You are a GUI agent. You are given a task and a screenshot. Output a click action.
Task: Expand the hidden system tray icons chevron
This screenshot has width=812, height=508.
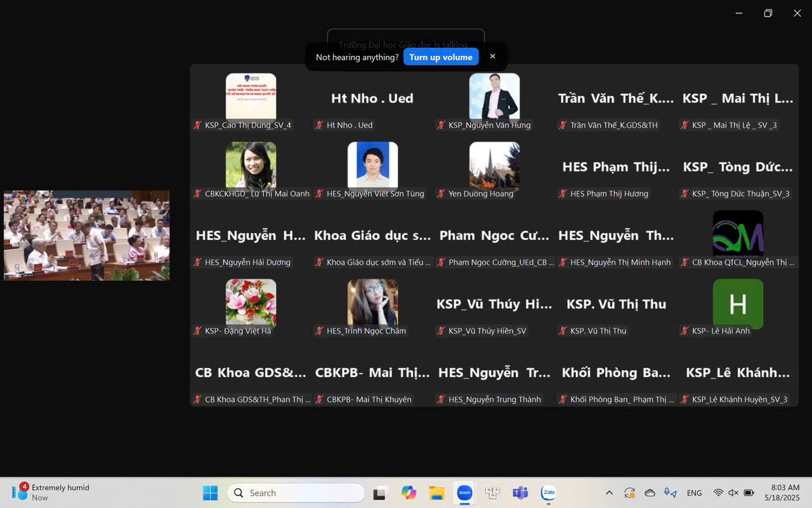609,493
